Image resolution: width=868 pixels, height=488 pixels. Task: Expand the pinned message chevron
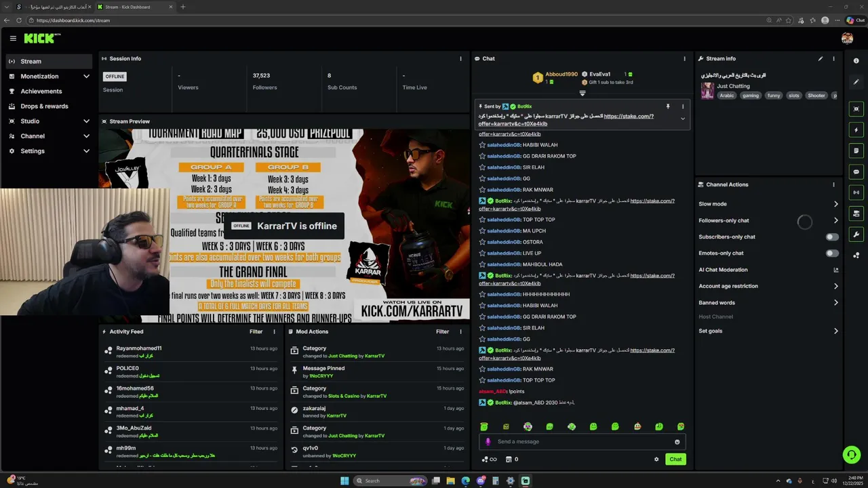click(x=683, y=119)
